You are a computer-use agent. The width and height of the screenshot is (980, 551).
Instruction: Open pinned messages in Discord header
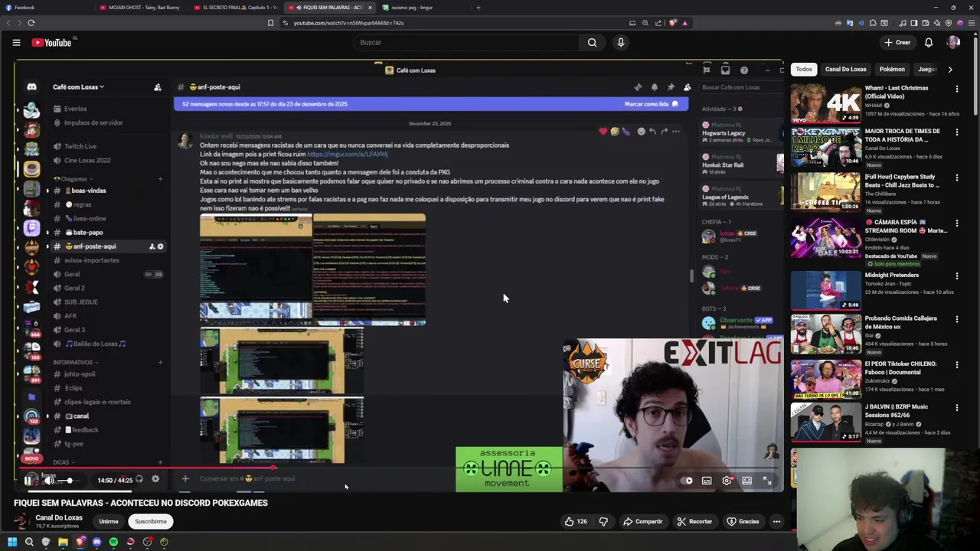(671, 87)
